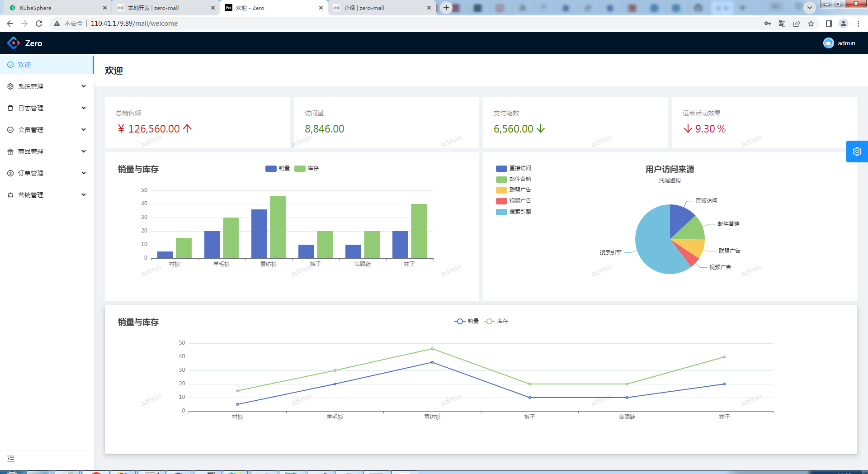Screen dimensions: 868x474
Task: Click the Zero logo icon
Action: (x=14, y=43)
